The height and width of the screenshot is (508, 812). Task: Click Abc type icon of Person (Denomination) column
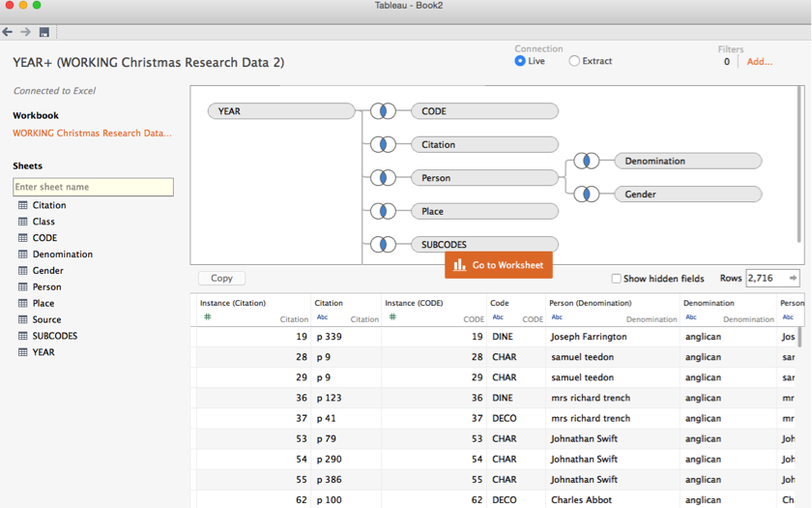[557, 316]
